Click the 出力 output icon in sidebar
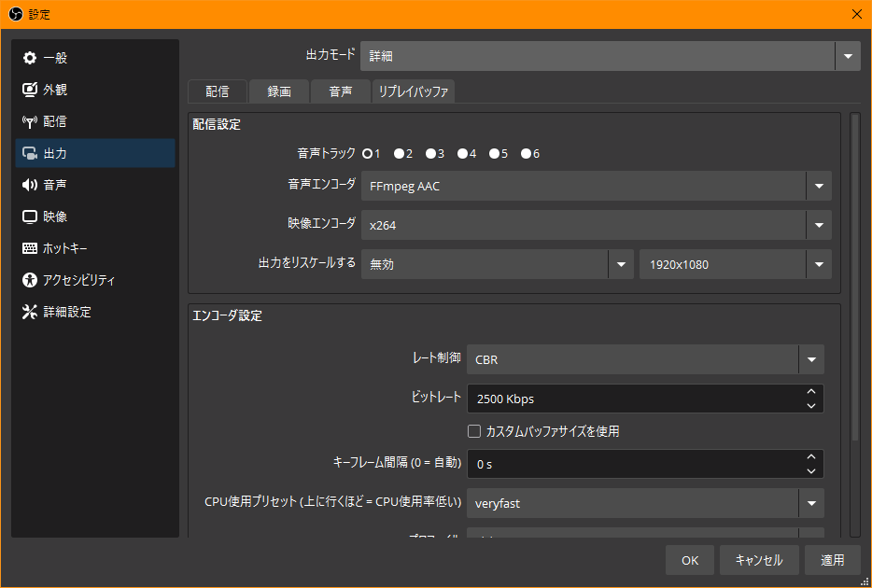 click(30, 153)
